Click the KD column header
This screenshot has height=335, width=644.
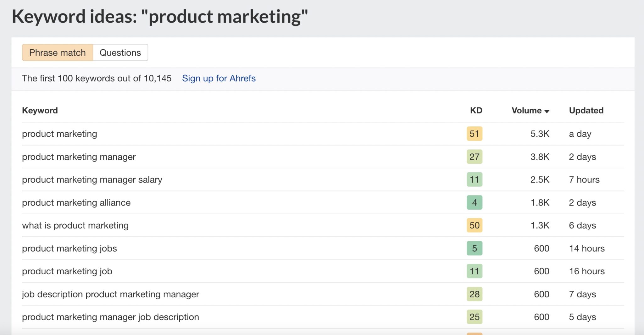(x=476, y=110)
